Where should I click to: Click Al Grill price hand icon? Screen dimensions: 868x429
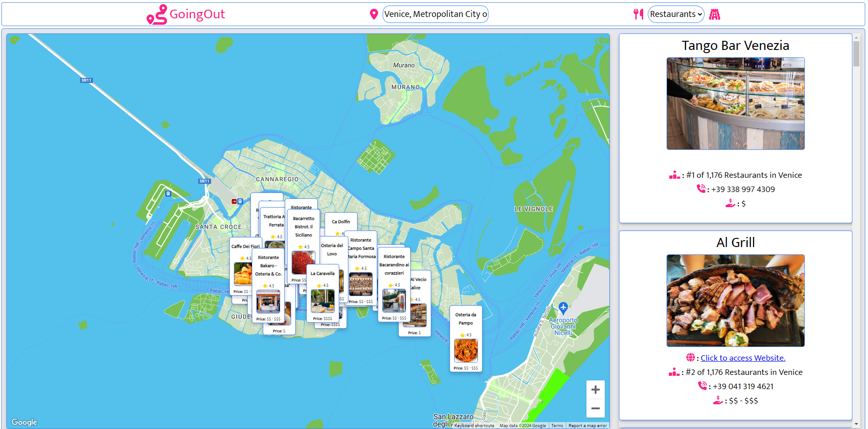(x=718, y=400)
